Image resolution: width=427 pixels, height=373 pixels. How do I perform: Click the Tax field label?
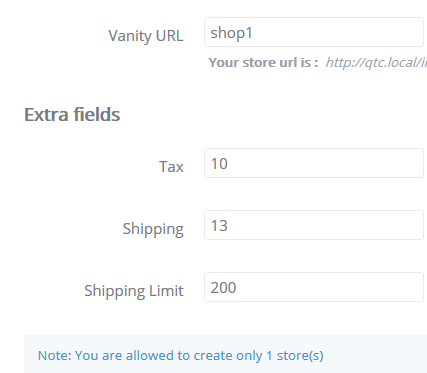tap(171, 166)
